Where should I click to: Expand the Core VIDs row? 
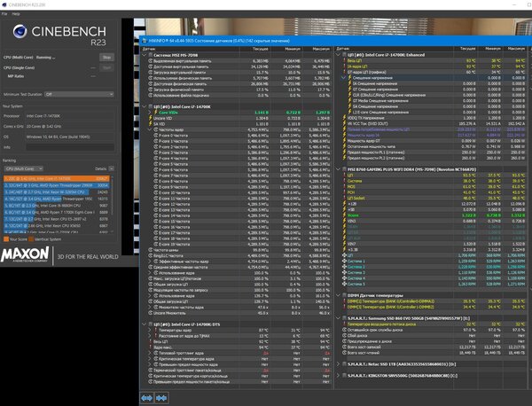[150, 113]
